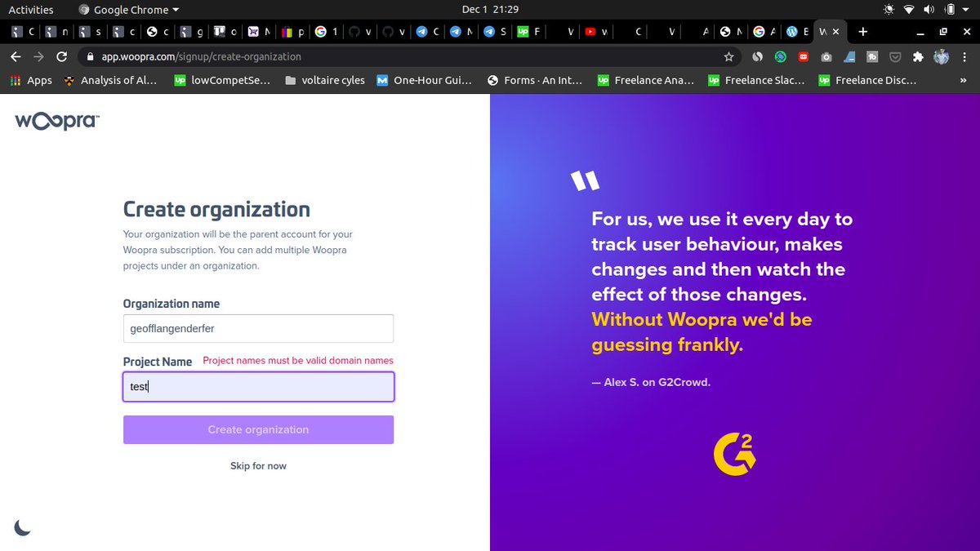Go back with the browser back arrow

tap(16, 57)
